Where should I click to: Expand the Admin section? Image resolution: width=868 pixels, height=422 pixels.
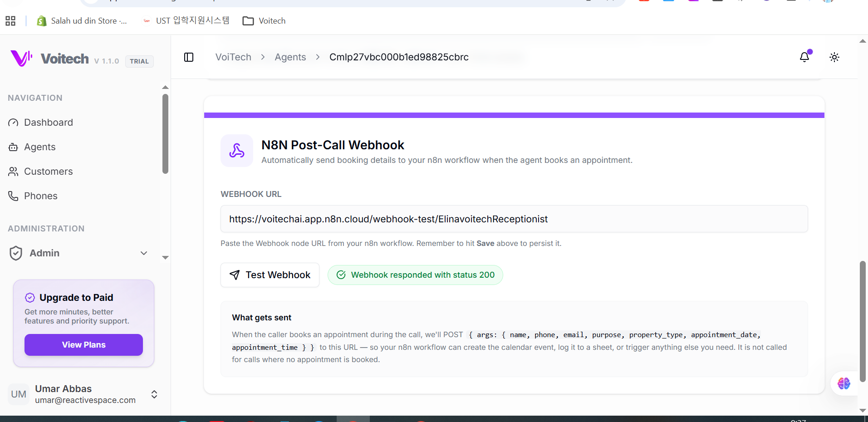tap(79, 253)
